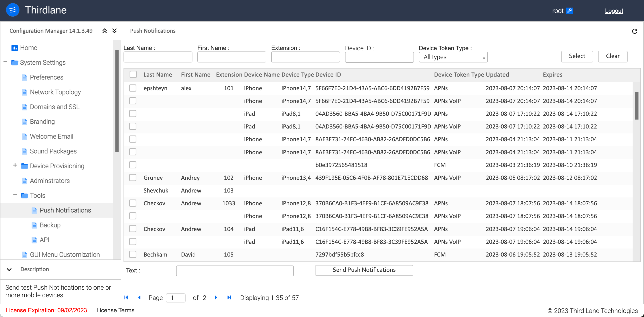Open the Preferences settings page
Viewport: 644px width, 317px height.
(x=46, y=77)
